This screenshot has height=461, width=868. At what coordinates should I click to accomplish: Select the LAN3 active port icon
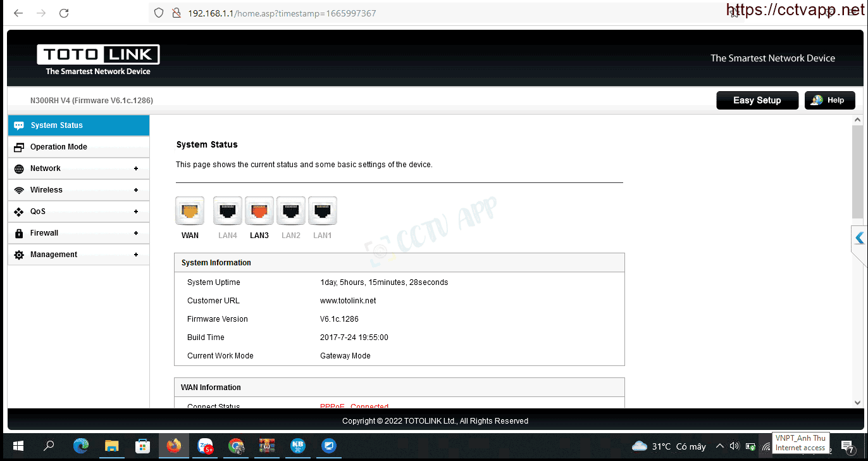tap(259, 211)
